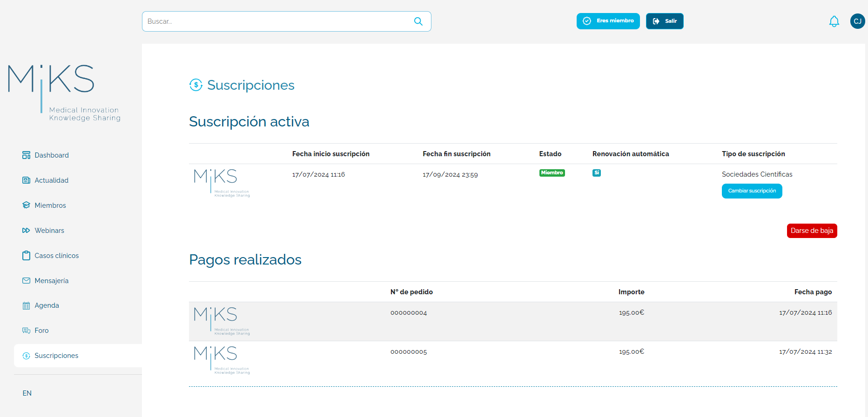Click the Eres miembro button
The width and height of the screenshot is (868, 417).
[x=608, y=21]
